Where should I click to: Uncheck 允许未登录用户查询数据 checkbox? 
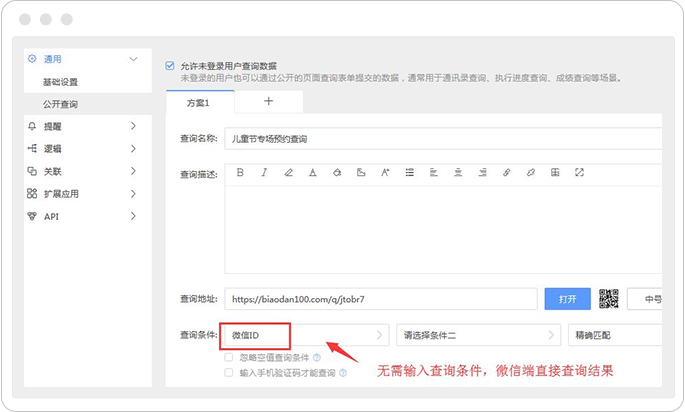(170, 65)
